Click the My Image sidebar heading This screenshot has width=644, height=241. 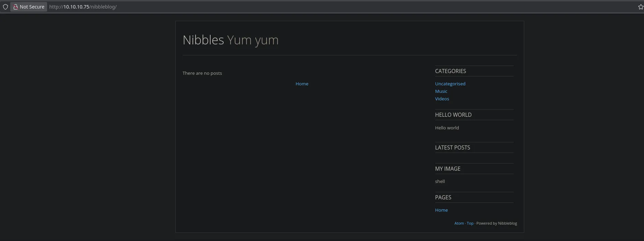447,169
